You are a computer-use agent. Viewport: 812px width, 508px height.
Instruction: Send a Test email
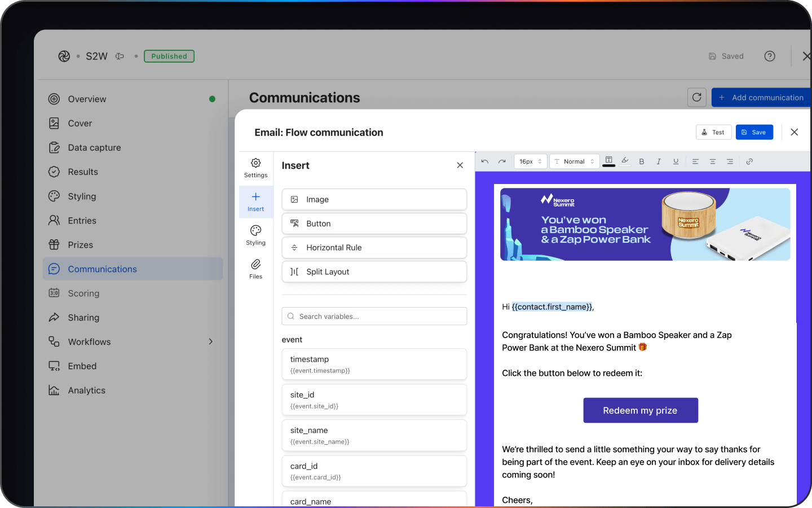(x=713, y=132)
